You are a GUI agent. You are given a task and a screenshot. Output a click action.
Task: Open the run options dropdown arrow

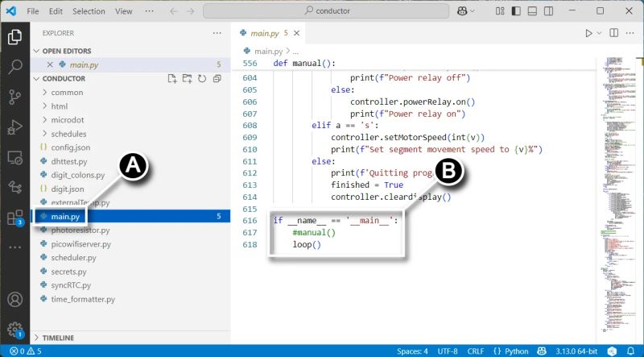[x=599, y=33]
